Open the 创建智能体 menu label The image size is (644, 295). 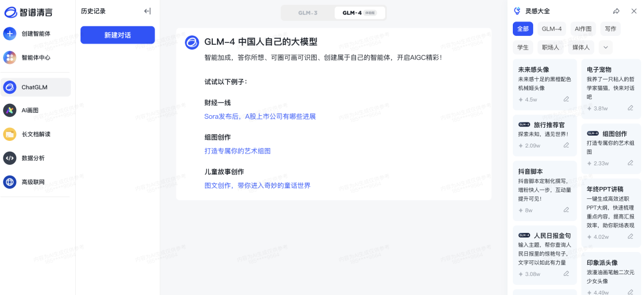click(36, 33)
